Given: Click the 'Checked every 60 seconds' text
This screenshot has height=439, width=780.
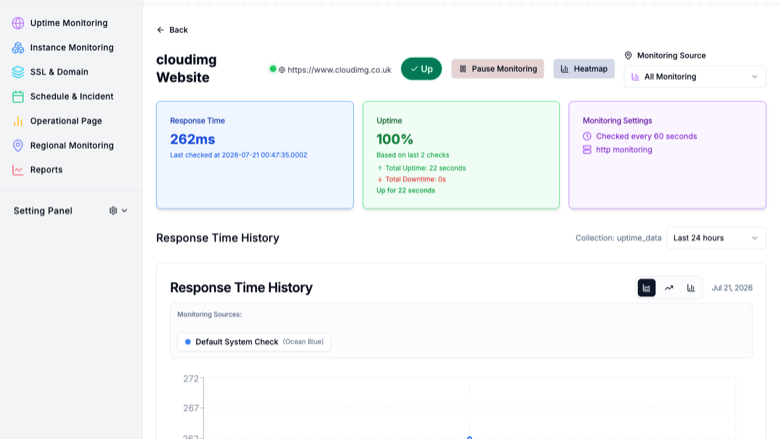Looking at the screenshot, I should pos(646,136).
